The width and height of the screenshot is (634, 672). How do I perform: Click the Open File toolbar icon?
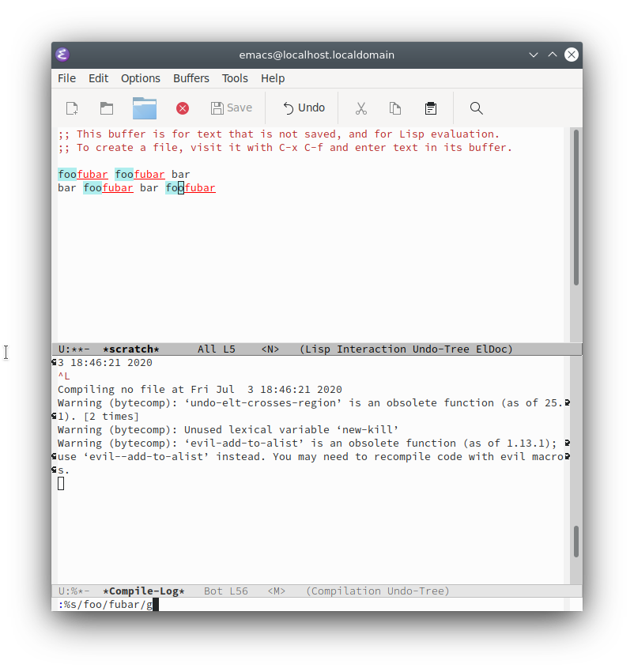[x=106, y=108]
